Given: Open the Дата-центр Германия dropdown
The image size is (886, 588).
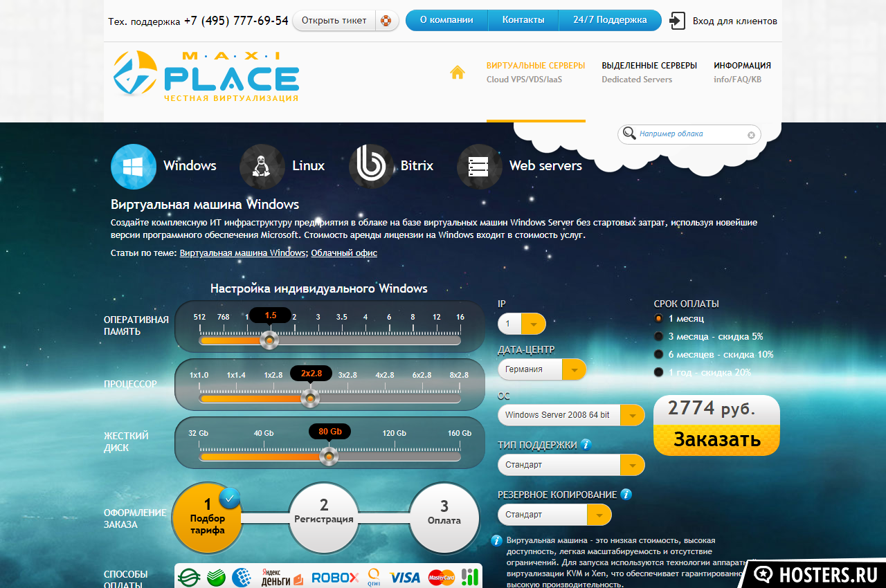Looking at the screenshot, I should 542,369.
